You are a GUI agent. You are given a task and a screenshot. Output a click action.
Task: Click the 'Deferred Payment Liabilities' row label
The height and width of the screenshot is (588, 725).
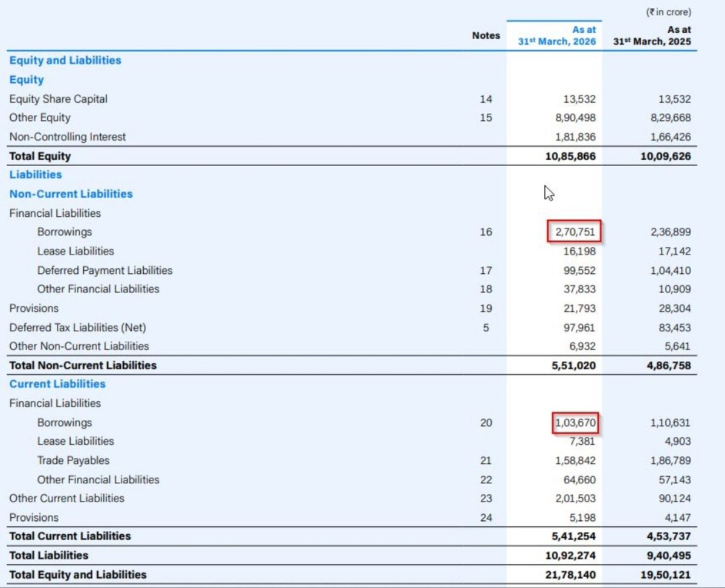pos(105,271)
